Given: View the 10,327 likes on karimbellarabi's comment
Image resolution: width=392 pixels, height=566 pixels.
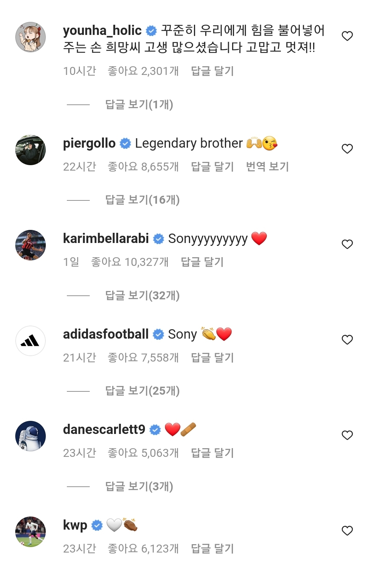Looking at the screenshot, I should (x=130, y=262).
